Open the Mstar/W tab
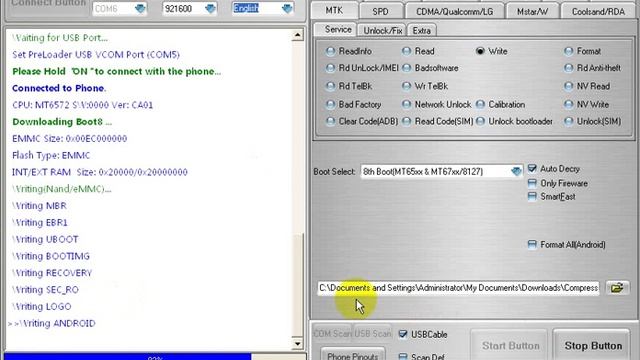This screenshot has width=640, height=360. (532, 11)
